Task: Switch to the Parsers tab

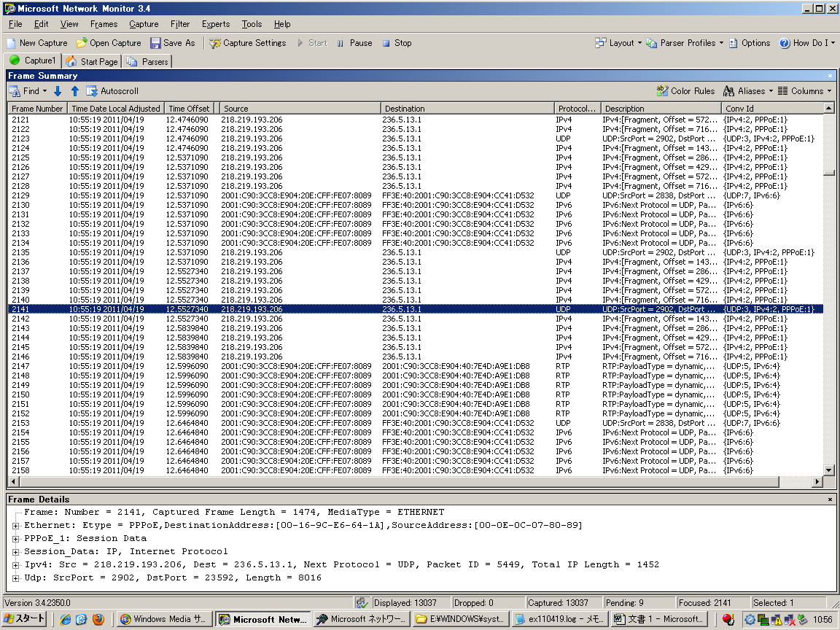Action: 147,61
